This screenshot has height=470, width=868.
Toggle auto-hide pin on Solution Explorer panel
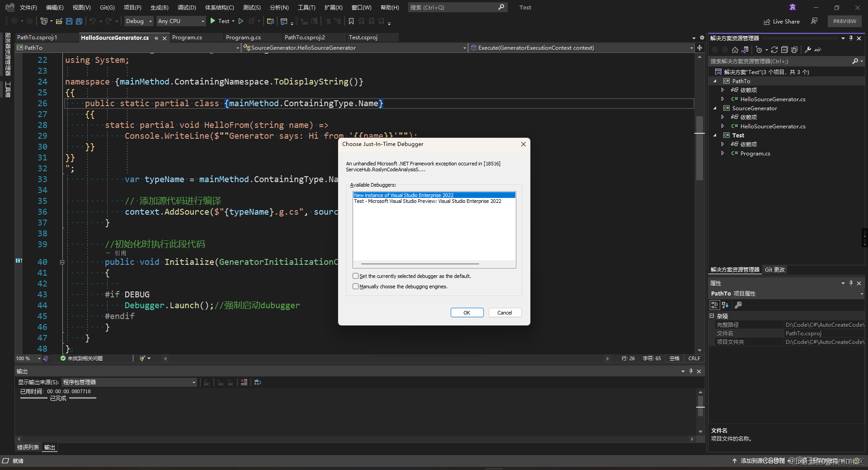coord(851,38)
